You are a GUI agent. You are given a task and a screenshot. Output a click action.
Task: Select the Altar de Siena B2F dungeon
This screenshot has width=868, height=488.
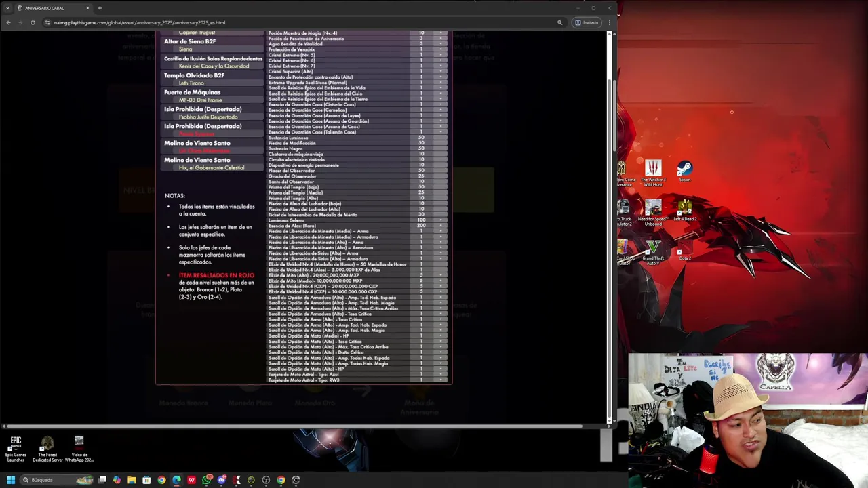[x=190, y=41]
